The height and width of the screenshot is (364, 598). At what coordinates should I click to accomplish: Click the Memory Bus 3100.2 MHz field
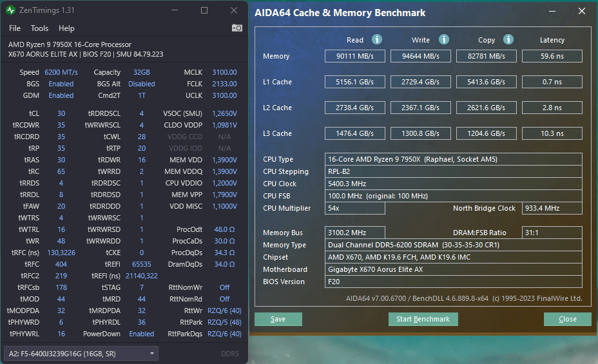coord(354,233)
